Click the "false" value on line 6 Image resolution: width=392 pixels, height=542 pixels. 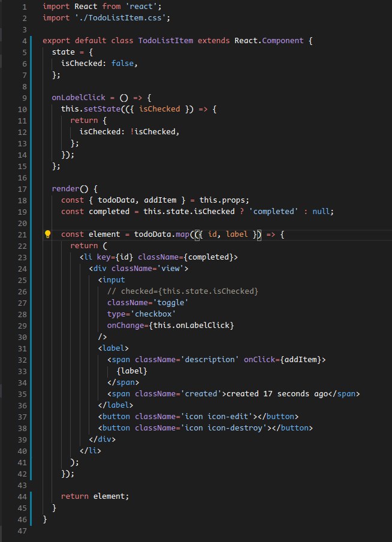122,64
